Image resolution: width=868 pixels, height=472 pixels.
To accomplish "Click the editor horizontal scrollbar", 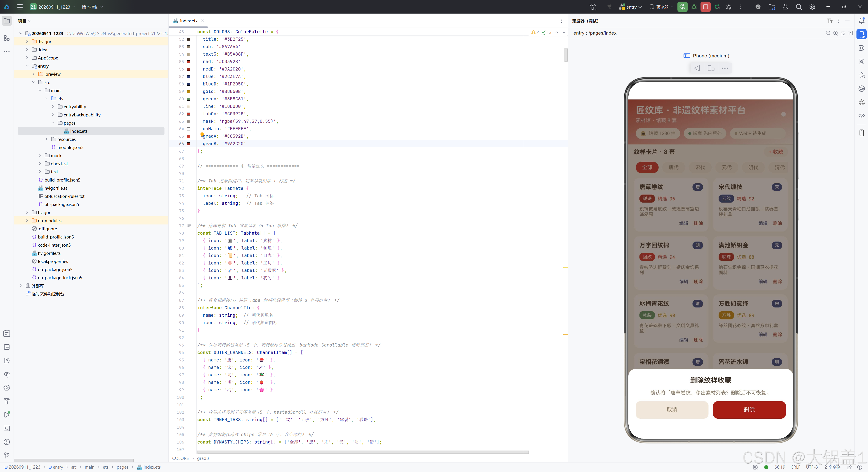I will pyautogui.click(x=363, y=452).
